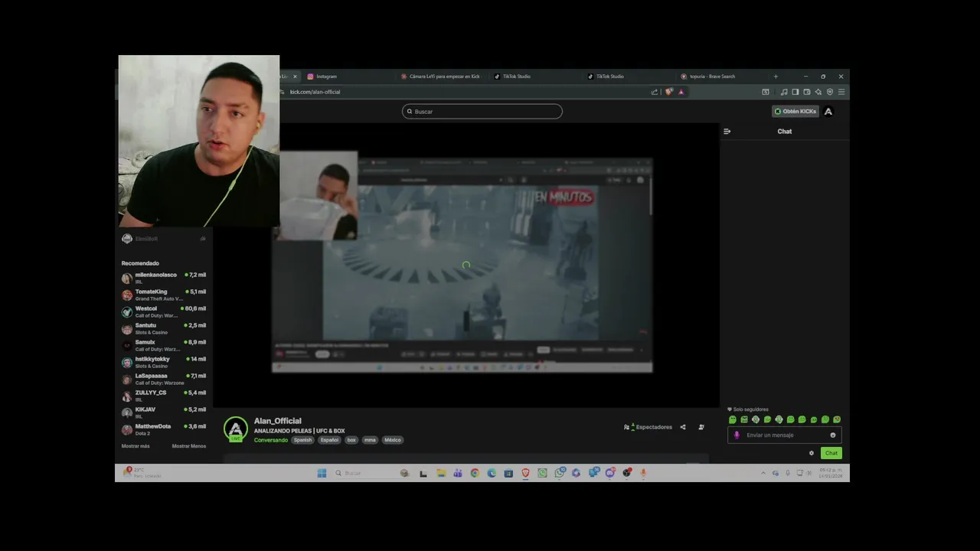Viewport: 980px width, 551px height.
Task: Insert the last green Kick emote in row
Action: [837, 419]
